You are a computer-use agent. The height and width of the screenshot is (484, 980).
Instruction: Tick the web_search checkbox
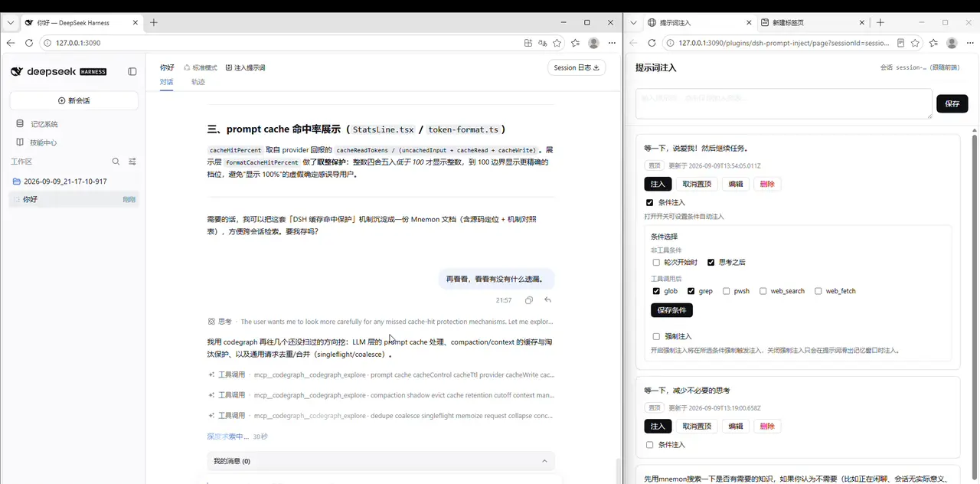click(x=763, y=291)
